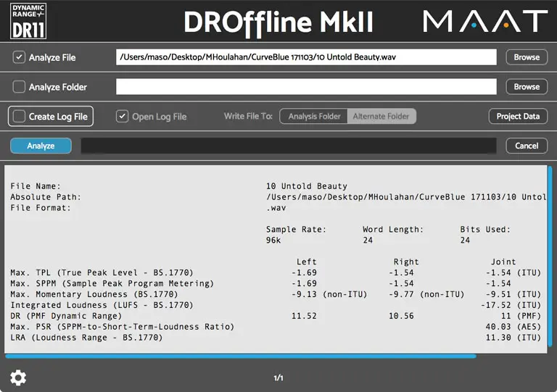Click the Word Length label
This screenshot has width=557, height=392.
[x=393, y=230]
